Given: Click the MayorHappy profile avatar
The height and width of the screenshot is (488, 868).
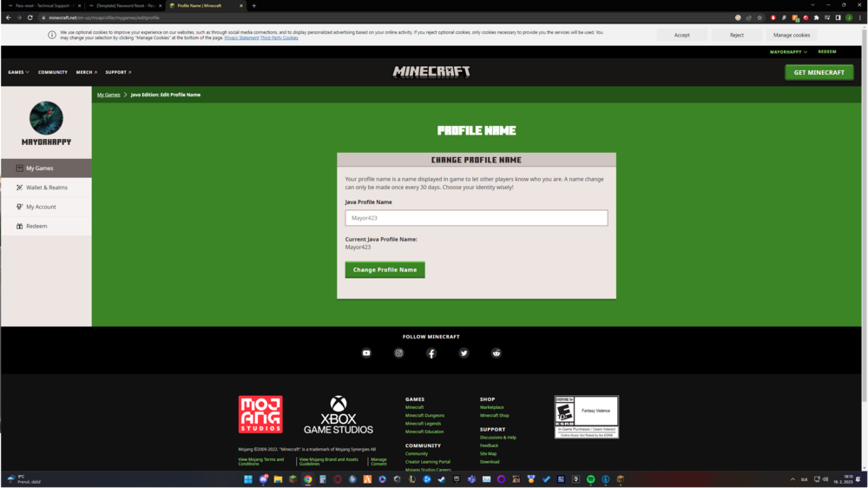Looking at the screenshot, I should click(x=46, y=118).
